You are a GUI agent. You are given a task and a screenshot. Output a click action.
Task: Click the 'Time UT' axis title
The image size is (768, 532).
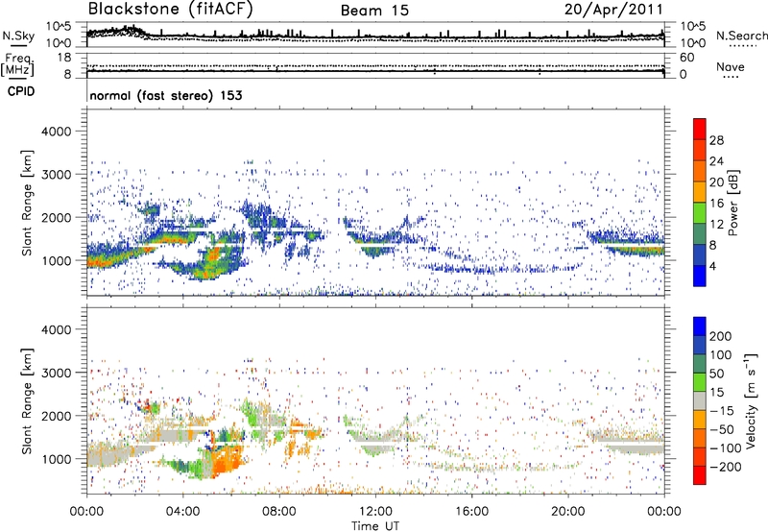(375, 526)
